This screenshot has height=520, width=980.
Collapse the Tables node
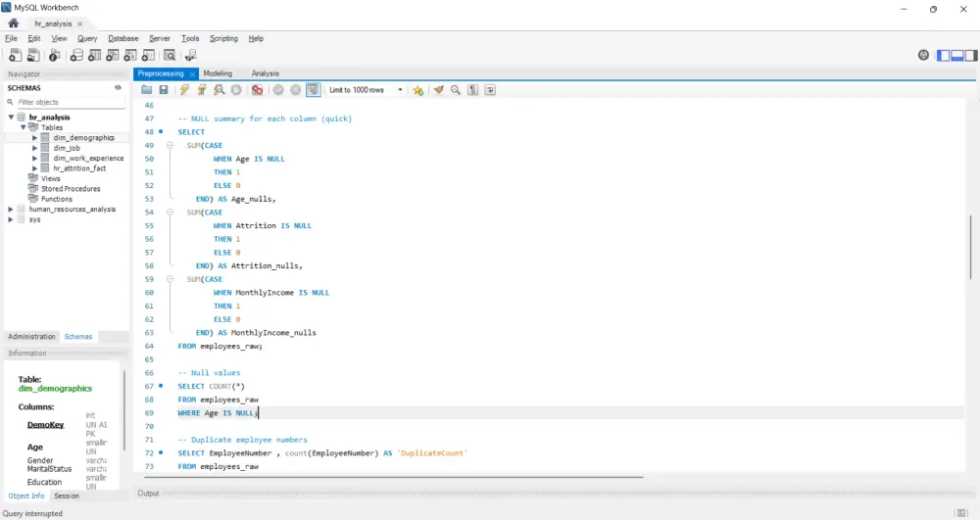(x=24, y=127)
